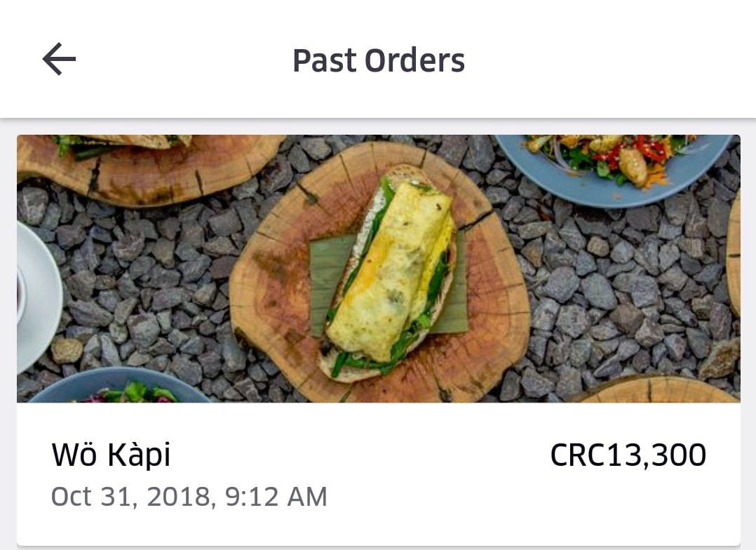
Task: Click the blank space between name and price
Action: point(360,455)
